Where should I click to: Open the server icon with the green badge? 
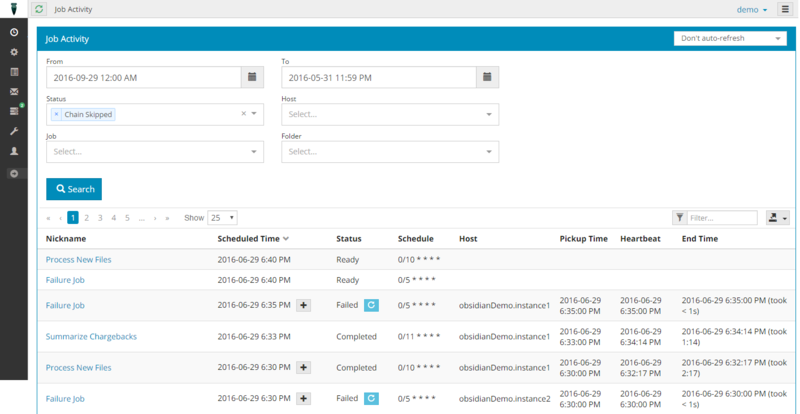tap(14, 111)
